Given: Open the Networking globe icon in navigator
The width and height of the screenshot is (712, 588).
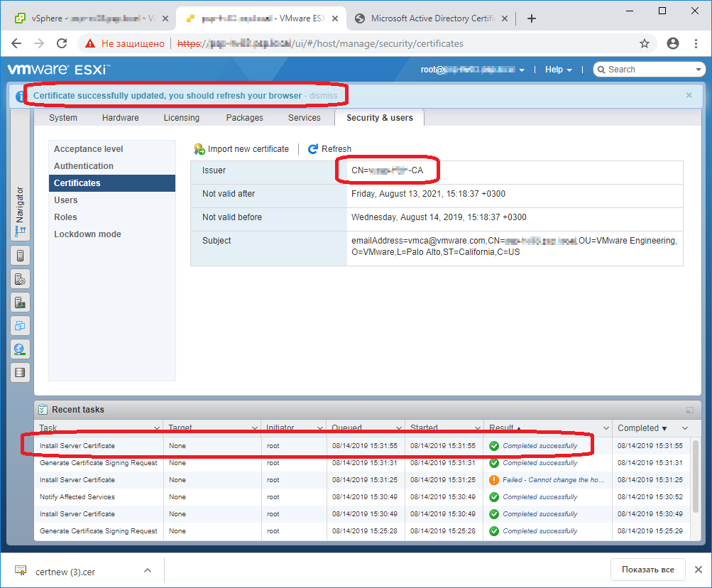Looking at the screenshot, I should click(20, 349).
